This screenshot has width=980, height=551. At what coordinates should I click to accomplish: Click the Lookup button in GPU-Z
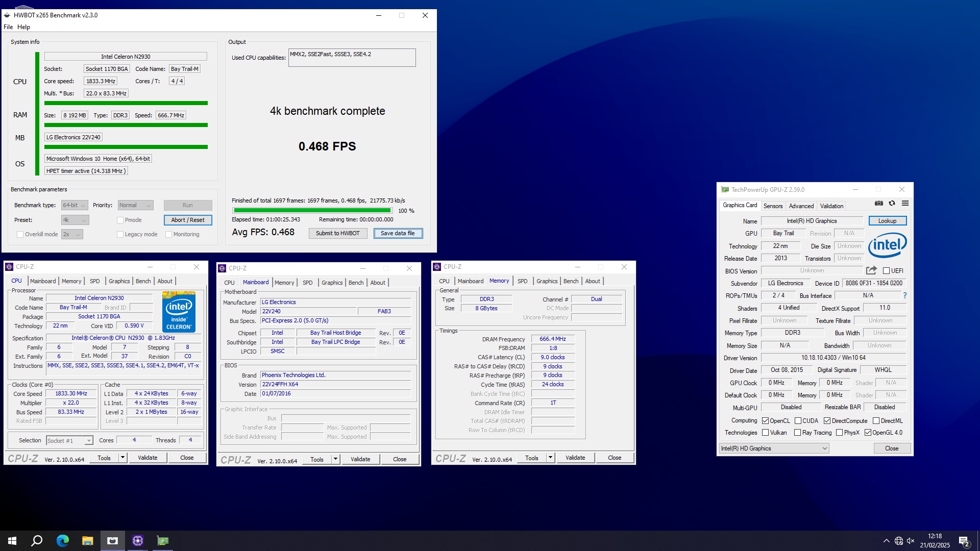887,221
